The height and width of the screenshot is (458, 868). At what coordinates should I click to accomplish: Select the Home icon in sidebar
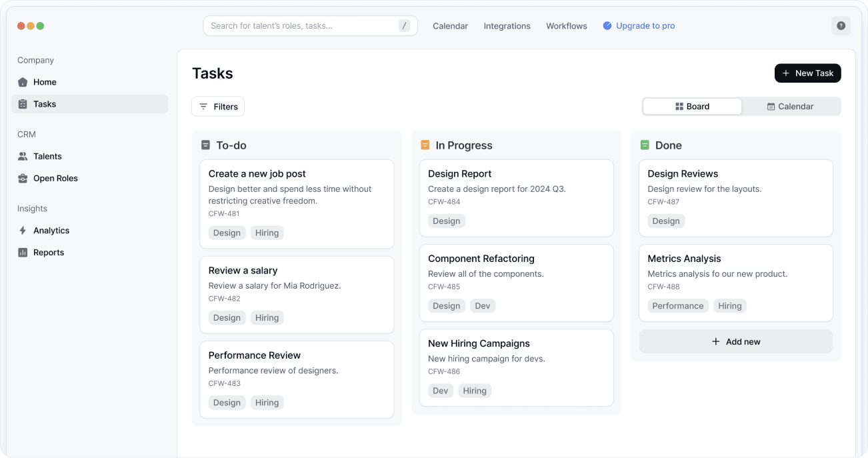(23, 81)
